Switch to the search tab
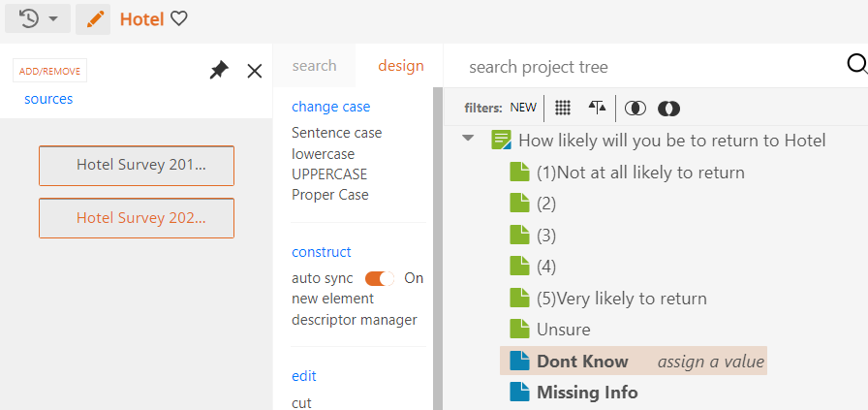Viewport: 868px width, 410px height. pos(315,65)
